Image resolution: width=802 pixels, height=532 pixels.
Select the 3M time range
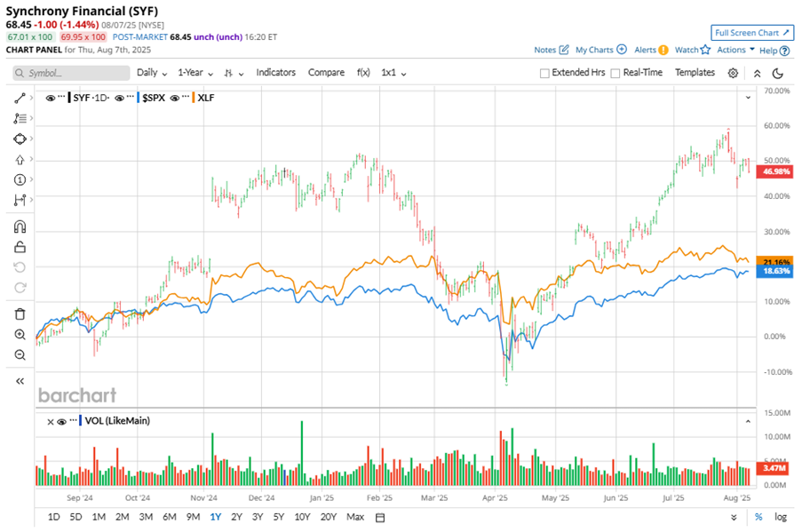[x=146, y=517]
